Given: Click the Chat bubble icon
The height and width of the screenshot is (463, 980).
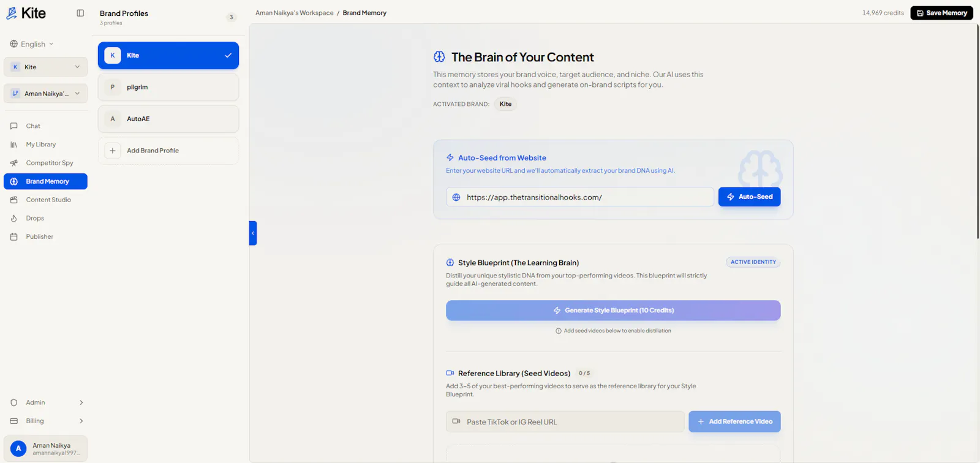Looking at the screenshot, I should coord(13,126).
